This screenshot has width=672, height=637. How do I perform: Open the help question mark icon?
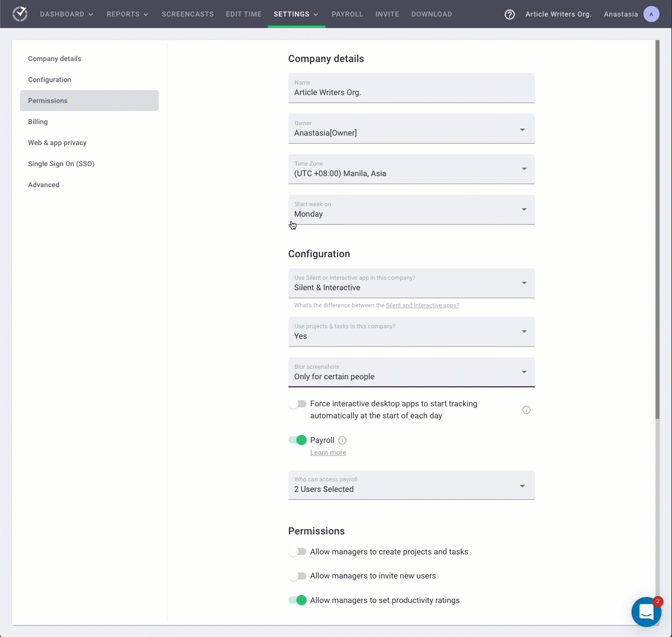[510, 15]
